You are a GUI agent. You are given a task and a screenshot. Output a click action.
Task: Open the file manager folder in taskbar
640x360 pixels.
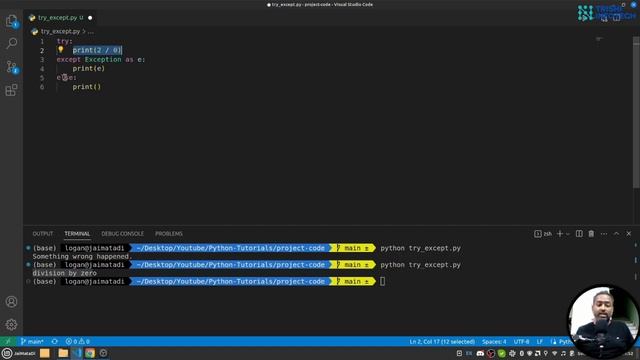[x=63, y=353]
